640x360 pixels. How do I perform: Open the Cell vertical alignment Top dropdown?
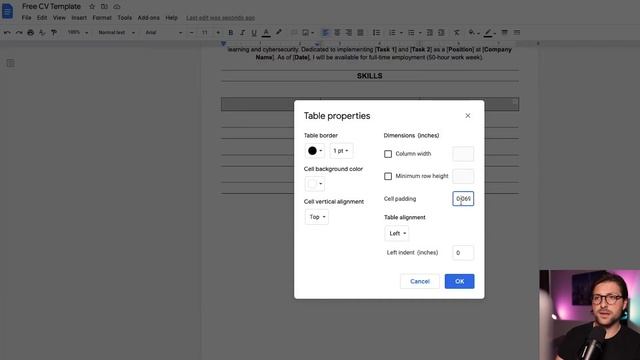[317, 217]
